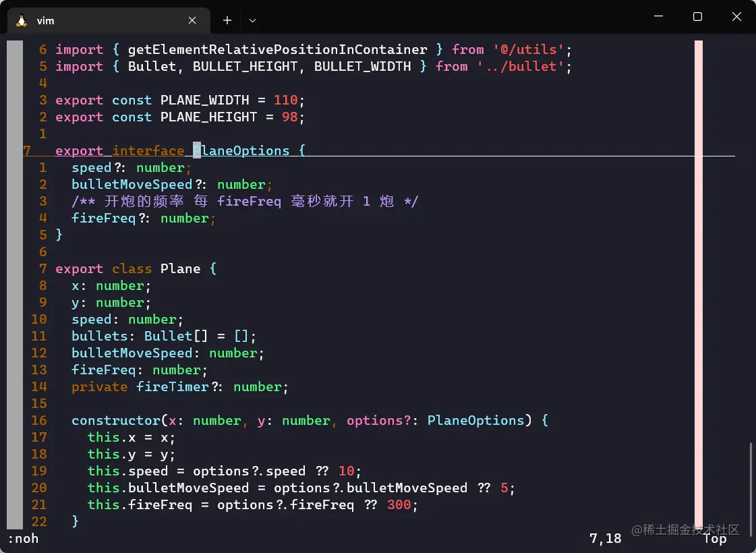
Task: Click the 'x: number;' property declaration
Action: (111, 286)
